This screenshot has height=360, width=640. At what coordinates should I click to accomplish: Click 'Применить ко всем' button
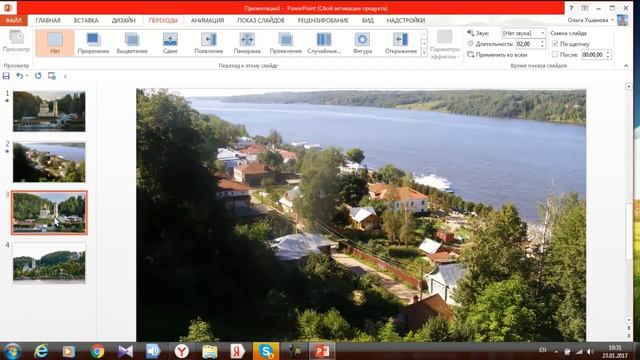(497, 54)
